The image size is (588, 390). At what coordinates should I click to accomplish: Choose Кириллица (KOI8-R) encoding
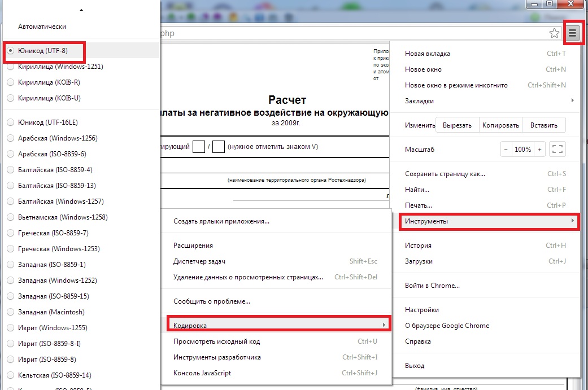coord(49,82)
